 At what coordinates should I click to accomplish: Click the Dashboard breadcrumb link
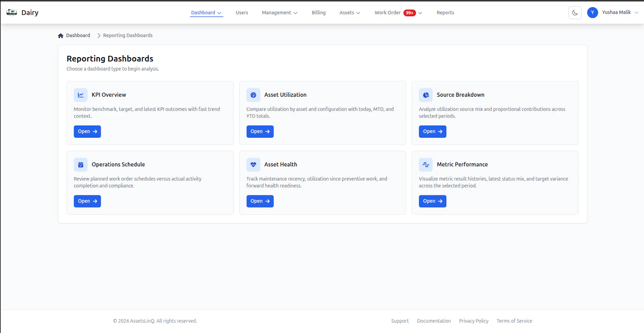coord(78,35)
